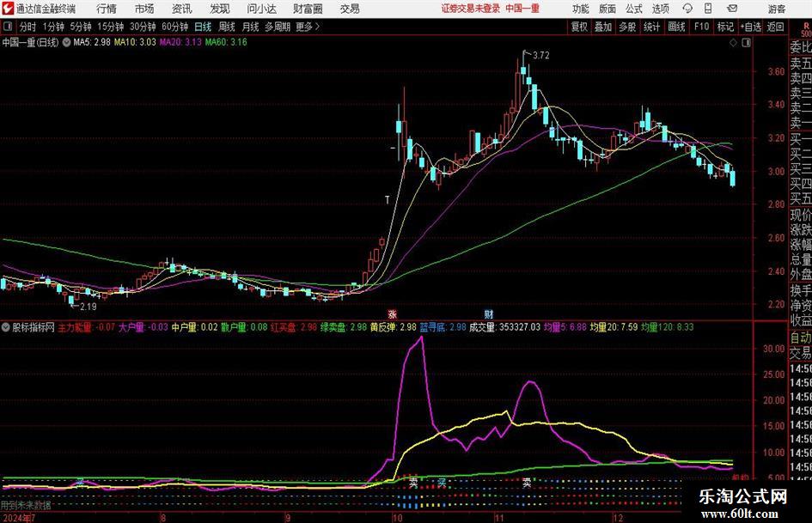Image resolution: width=812 pixels, height=523 pixels.
Task: Open the 功能 menu
Action: [581, 9]
